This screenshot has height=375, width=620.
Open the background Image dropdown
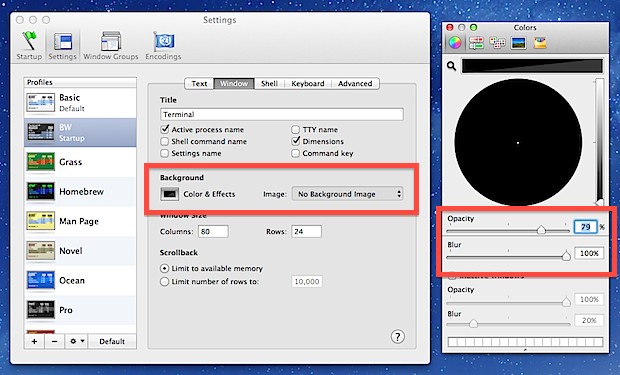click(348, 194)
